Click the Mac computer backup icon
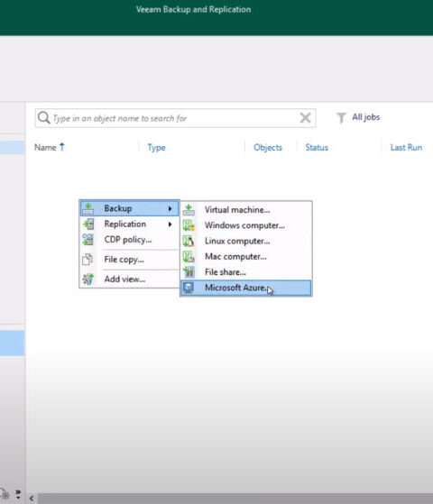Viewport: 433px width, 504px height. point(189,256)
